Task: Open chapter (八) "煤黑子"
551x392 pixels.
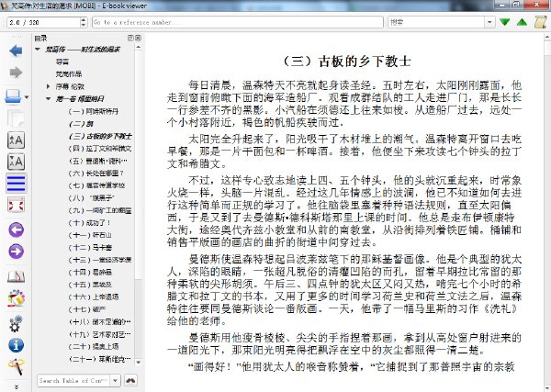Action: [91, 197]
